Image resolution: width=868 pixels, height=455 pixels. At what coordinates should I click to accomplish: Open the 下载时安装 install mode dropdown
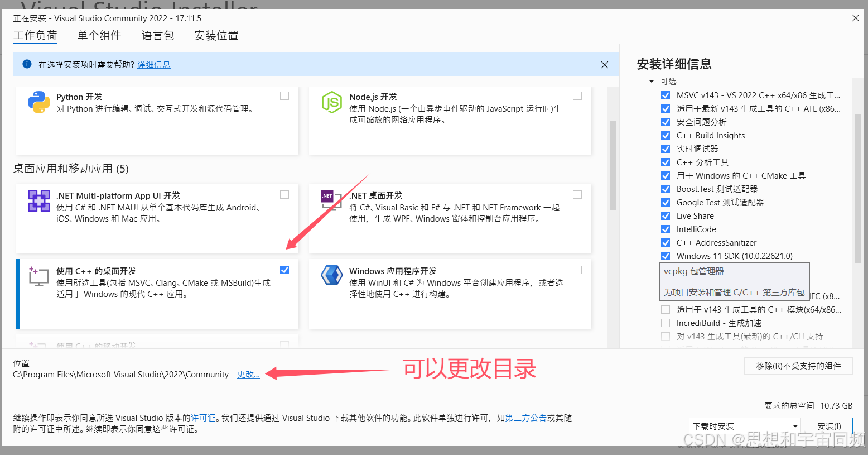(x=745, y=426)
